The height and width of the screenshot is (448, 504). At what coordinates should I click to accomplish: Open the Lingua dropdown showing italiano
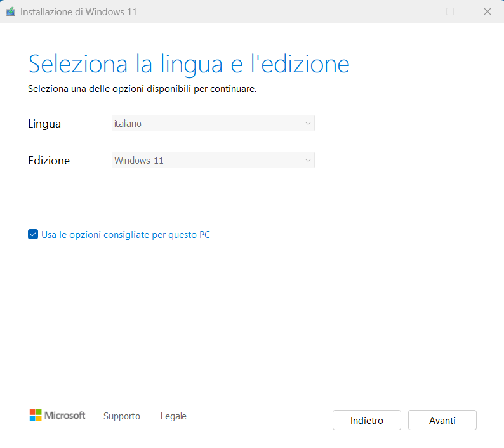[213, 123]
